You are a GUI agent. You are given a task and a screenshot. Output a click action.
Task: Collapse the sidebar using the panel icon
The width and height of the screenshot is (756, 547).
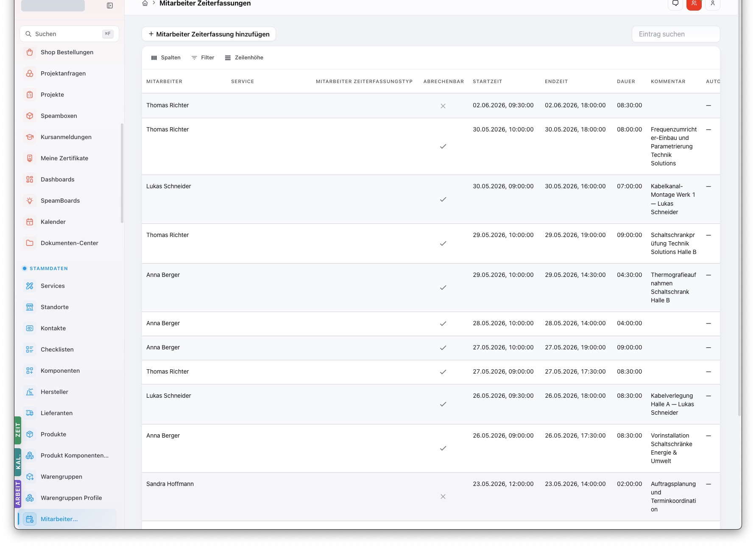coord(110,6)
